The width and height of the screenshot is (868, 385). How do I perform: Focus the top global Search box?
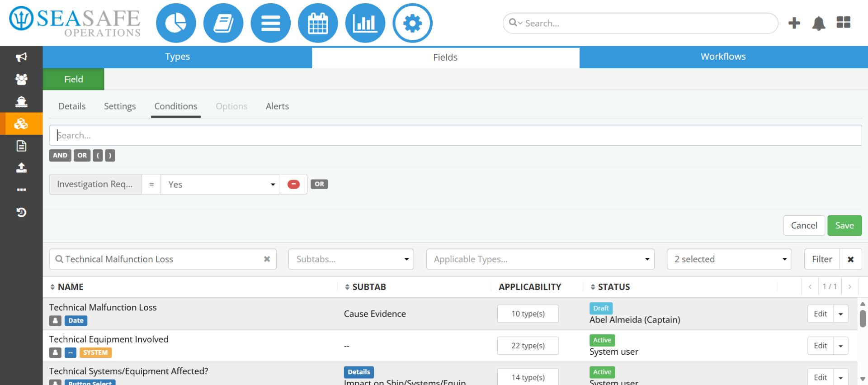[x=640, y=23]
